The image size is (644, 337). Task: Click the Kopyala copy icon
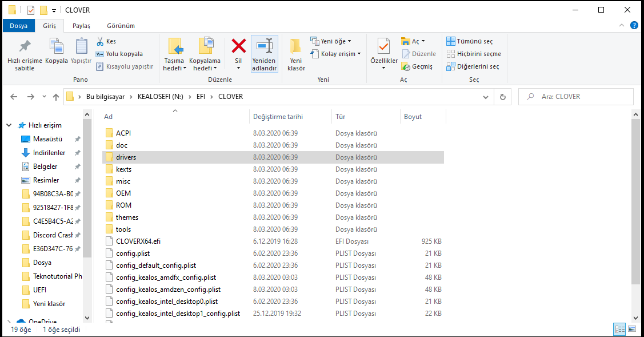click(x=57, y=46)
